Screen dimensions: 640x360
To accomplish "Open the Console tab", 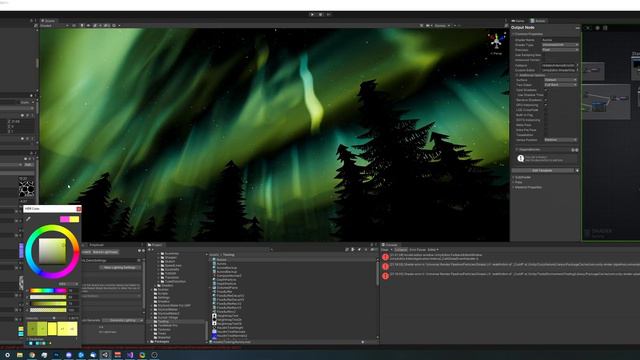I will point(389,245).
